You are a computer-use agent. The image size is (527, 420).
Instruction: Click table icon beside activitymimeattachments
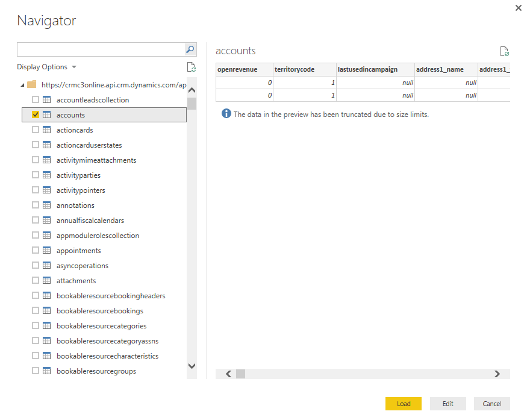pos(47,160)
